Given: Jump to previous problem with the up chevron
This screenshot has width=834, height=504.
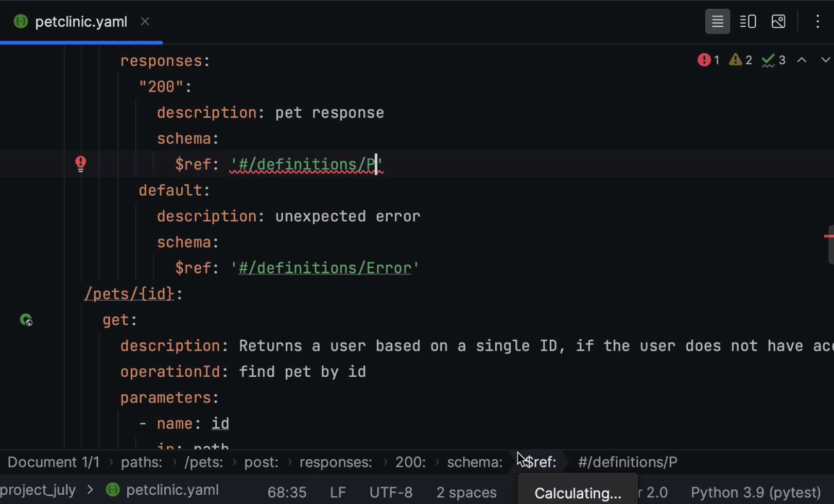Looking at the screenshot, I should click(x=802, y=60).
